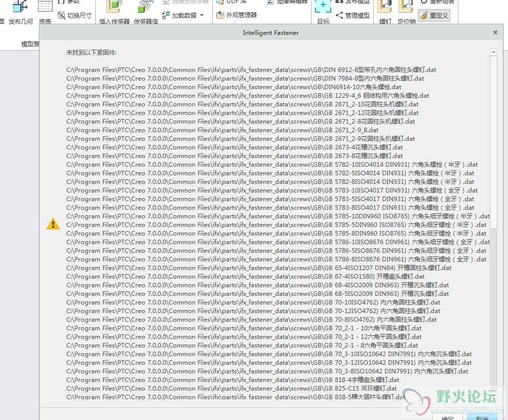Click the row 'GB 68-4ISO2009 DIN963) 开槽沉头螺钉.dat'
The width and height of the screenshot is (508, 420).
tap(258, 285)
